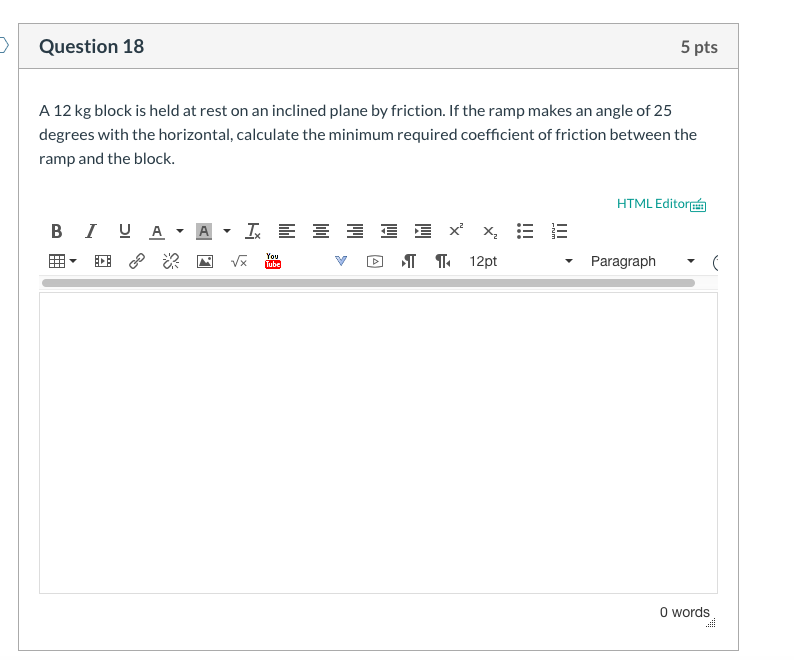Toggle Bold formatting in editor toolbar
Screen dimensions: 794x660
(57, 231)
